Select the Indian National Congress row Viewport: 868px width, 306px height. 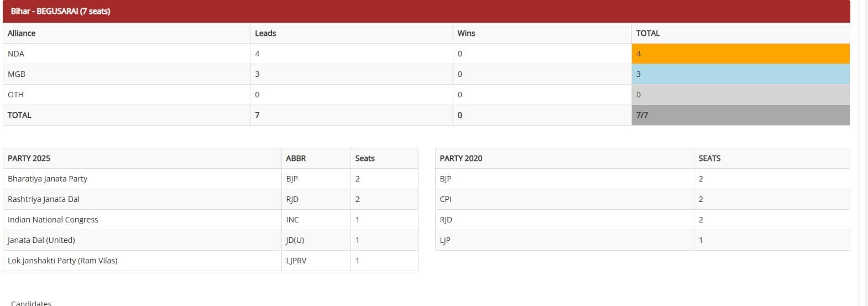tap(53, 220)
